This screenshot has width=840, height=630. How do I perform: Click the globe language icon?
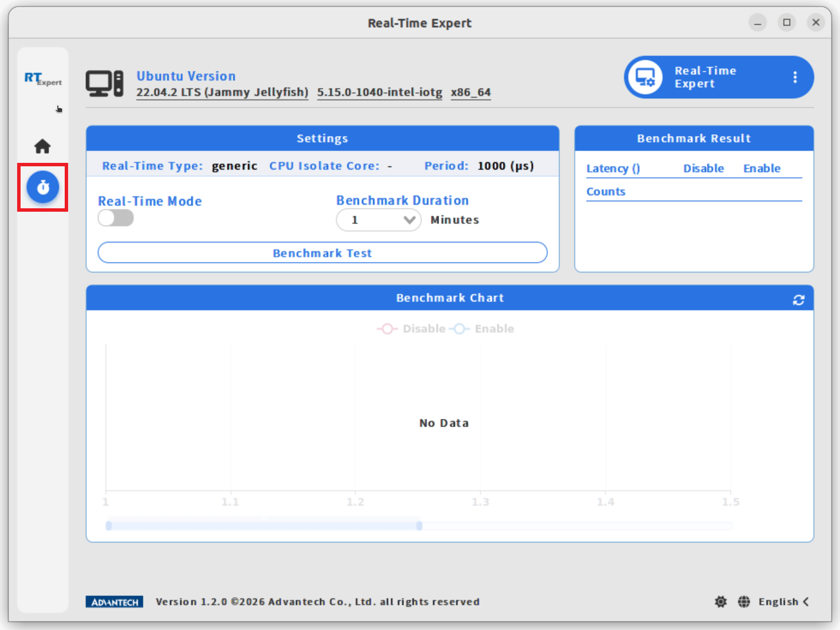click(x=744, y=602)
